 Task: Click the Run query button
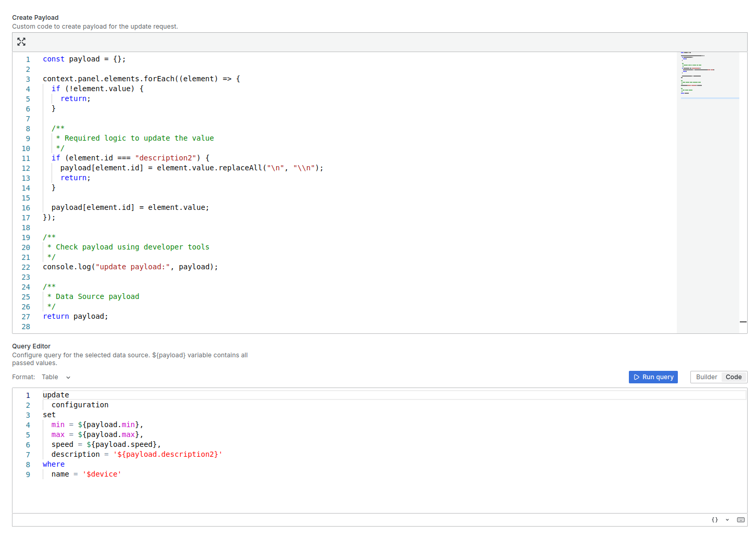tap(653, 377)
